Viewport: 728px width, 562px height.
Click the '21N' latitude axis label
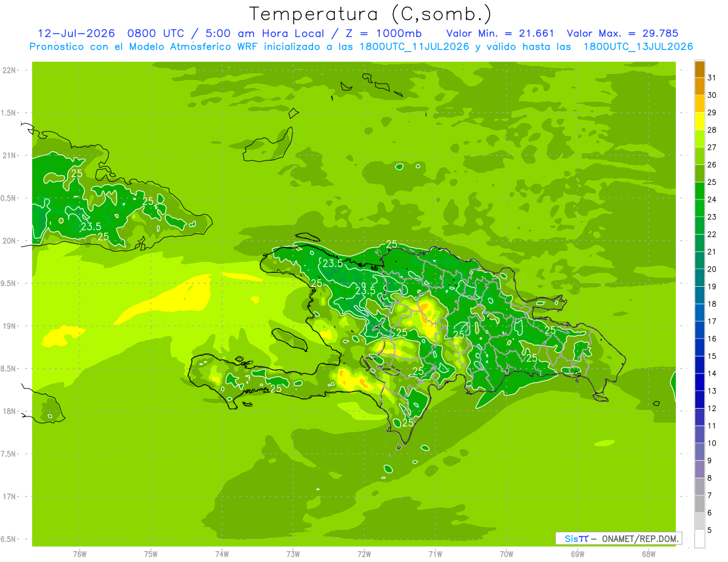pyautogui.click(x=9, y=155)
